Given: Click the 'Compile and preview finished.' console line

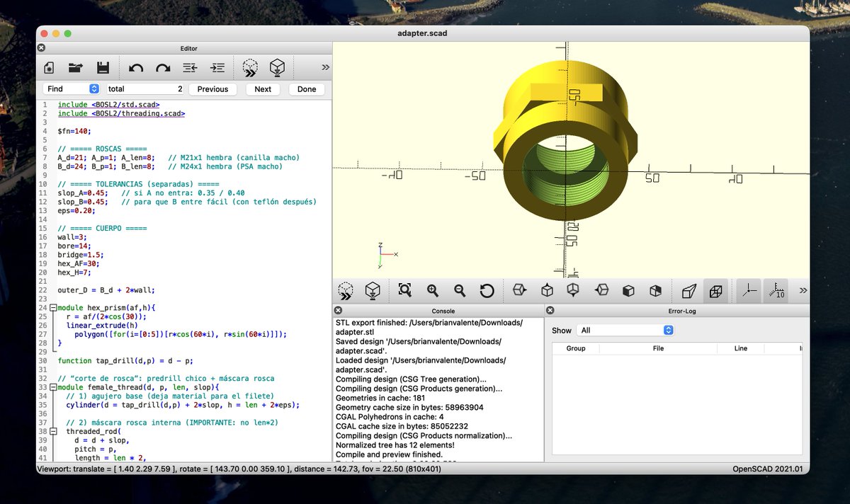Looking at the screenshot, I should [389, 454].
